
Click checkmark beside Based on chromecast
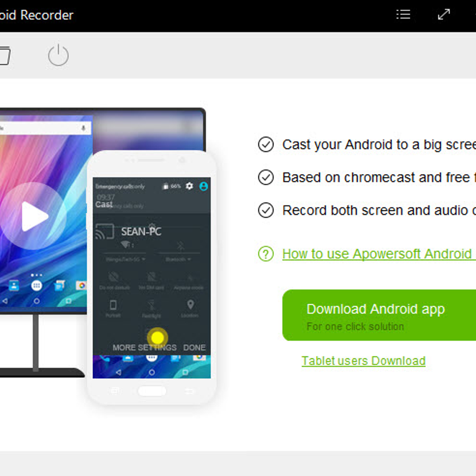pyautogui.click(x=266, y=177)
